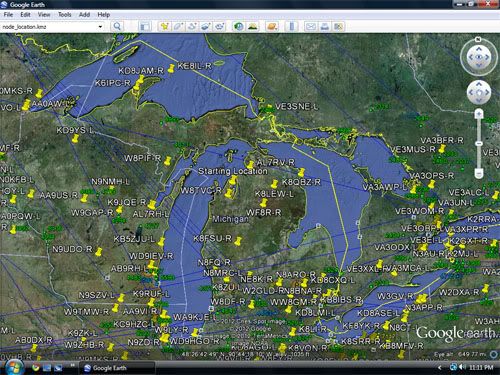Toggle sunlight across the landscape
This screenshot has width=500, height=375.
point(253,26)
